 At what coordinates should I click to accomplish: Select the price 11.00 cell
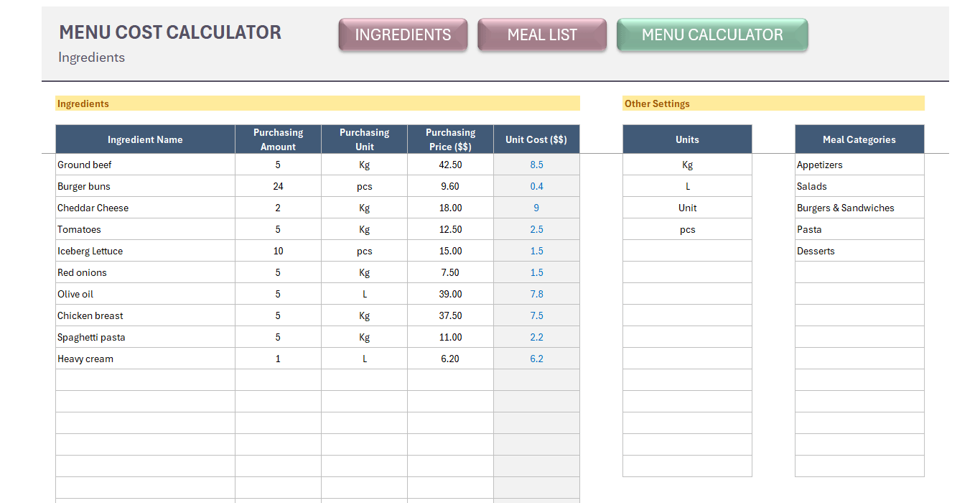tap(450, 337)
